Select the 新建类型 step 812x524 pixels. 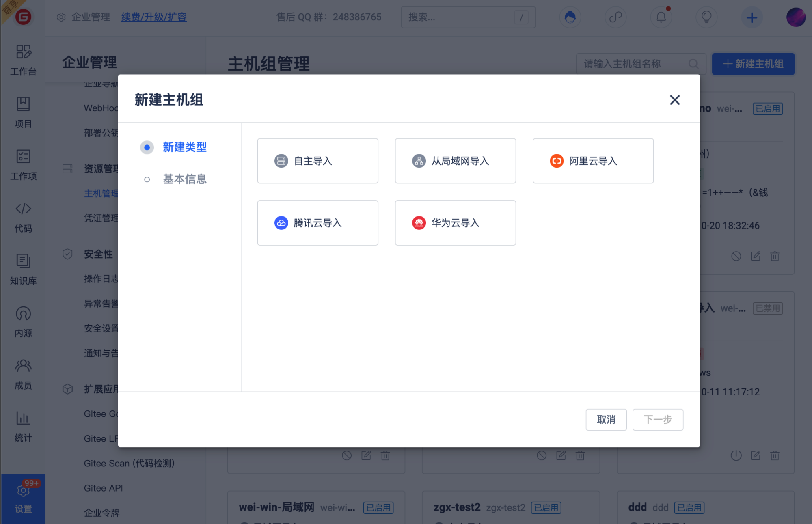(173, 147)
